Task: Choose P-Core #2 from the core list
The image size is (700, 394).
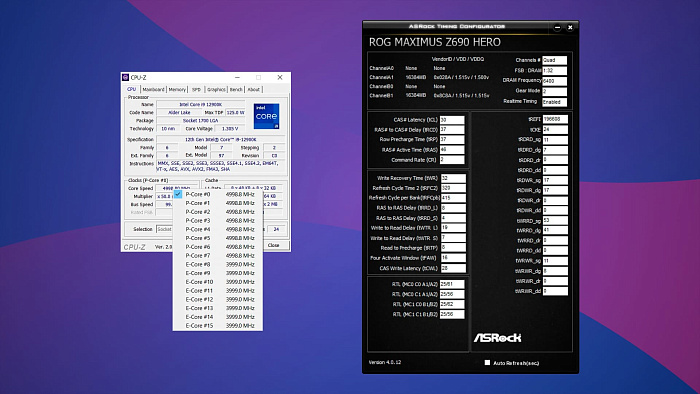Action: pyautogui.click(x=218, y=212)
